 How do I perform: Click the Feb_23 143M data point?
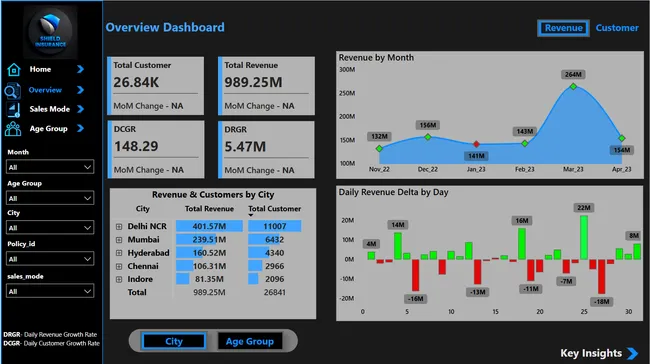[x=525, y=143]
